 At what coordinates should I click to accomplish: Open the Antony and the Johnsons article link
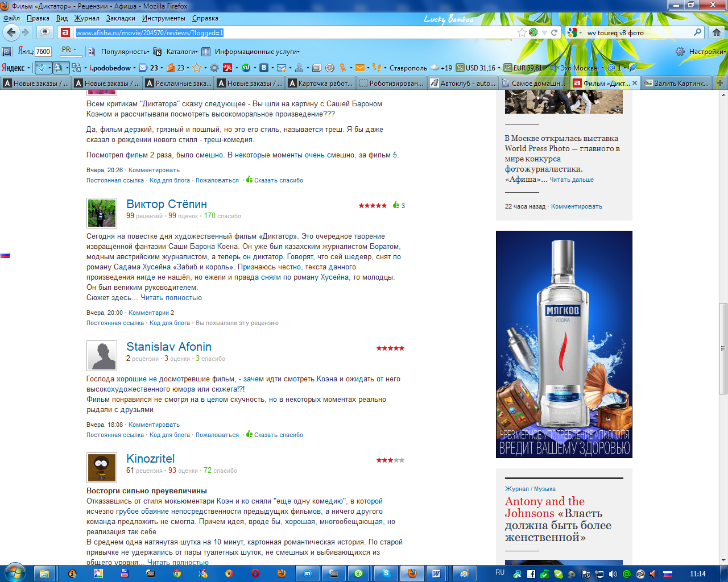click(x=558, y=519)
